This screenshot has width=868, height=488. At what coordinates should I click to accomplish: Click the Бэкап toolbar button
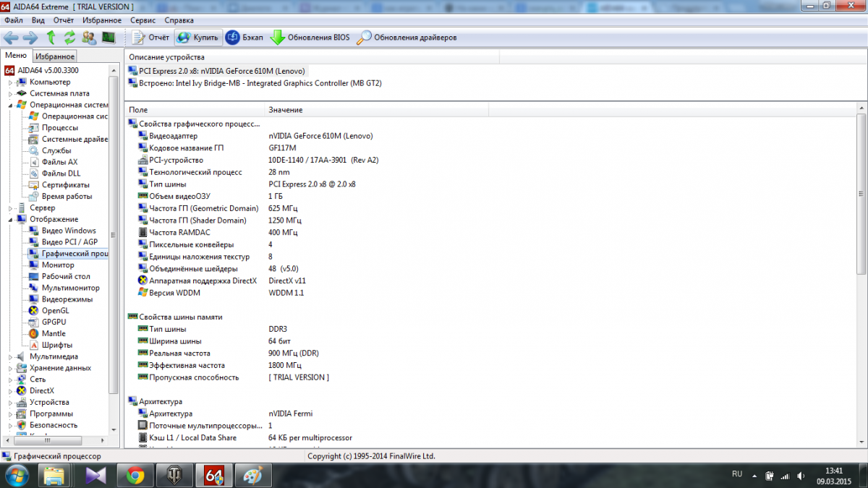tap(244, 37)
